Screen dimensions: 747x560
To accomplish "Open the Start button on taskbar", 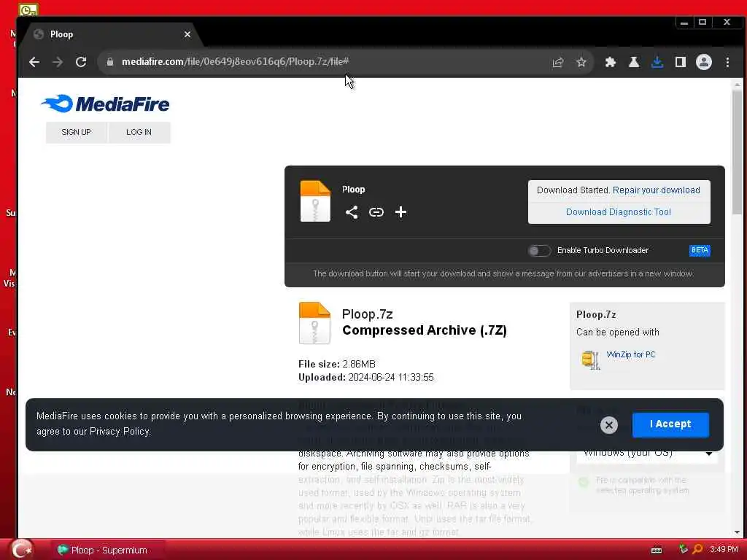I will (22, 549).
